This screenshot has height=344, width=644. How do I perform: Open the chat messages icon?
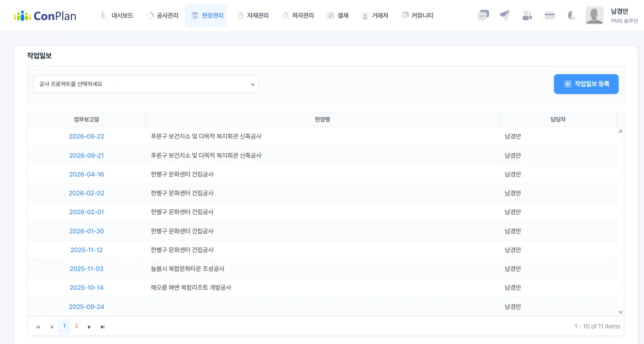pos(483,16)
